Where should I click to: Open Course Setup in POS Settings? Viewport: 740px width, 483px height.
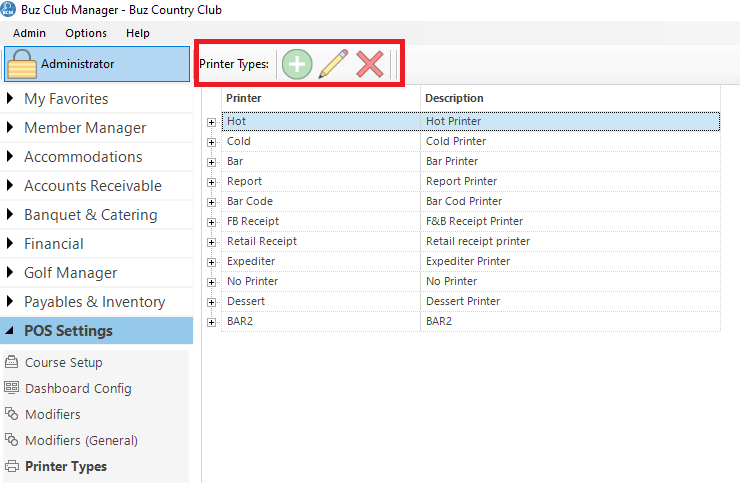(x=63, y=363)
